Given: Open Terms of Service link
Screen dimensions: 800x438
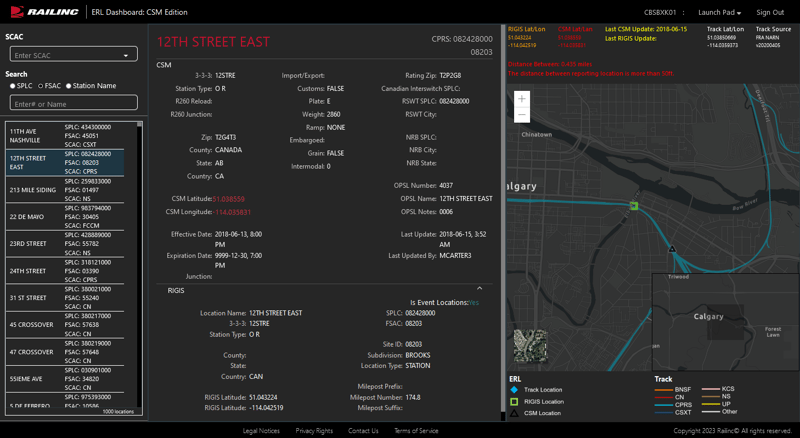Looking at the screenshot, I should click(416, 431).
